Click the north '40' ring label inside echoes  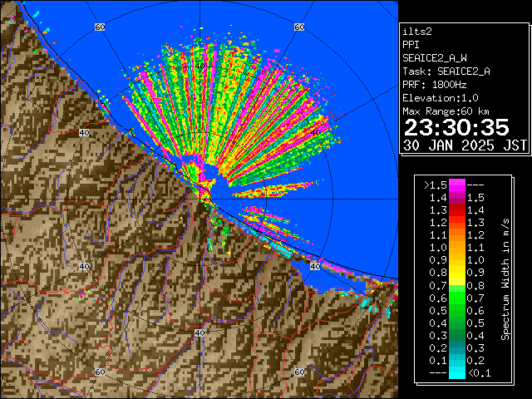pyautogui.click(x=199, y=66)
